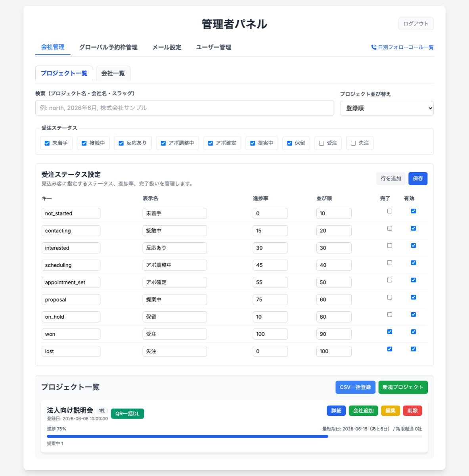Focus the project search field
The height and width of the screenshot is (476, 469).
pyautogui.click(x=185, y=108)
